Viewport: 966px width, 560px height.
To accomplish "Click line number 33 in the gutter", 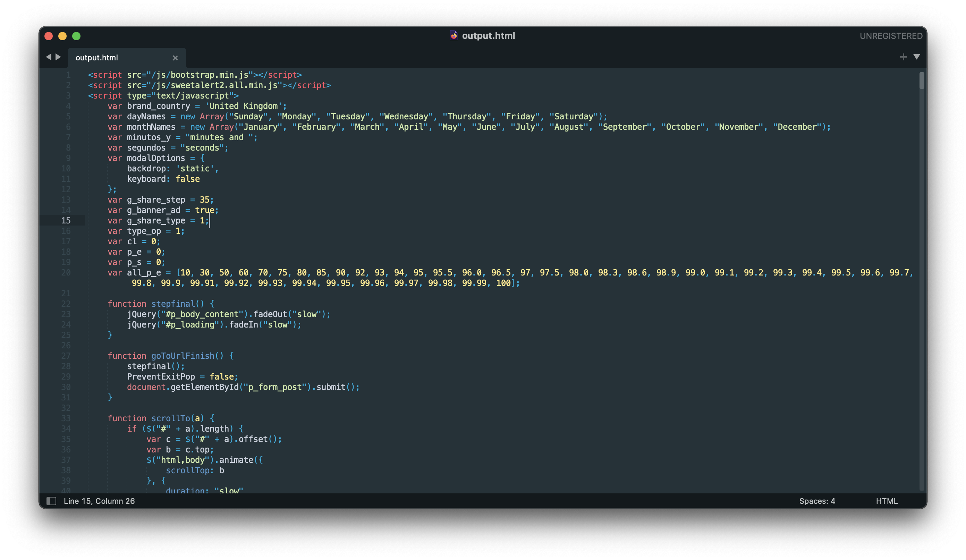I will (66, 418).
